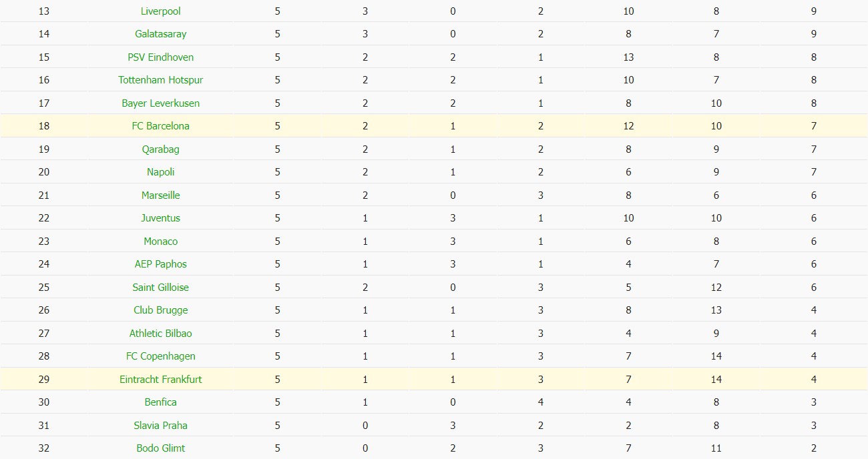Open the FC Barcelona link
The width and height of the screenshot is (868, 459).
[x=161, y=126]
